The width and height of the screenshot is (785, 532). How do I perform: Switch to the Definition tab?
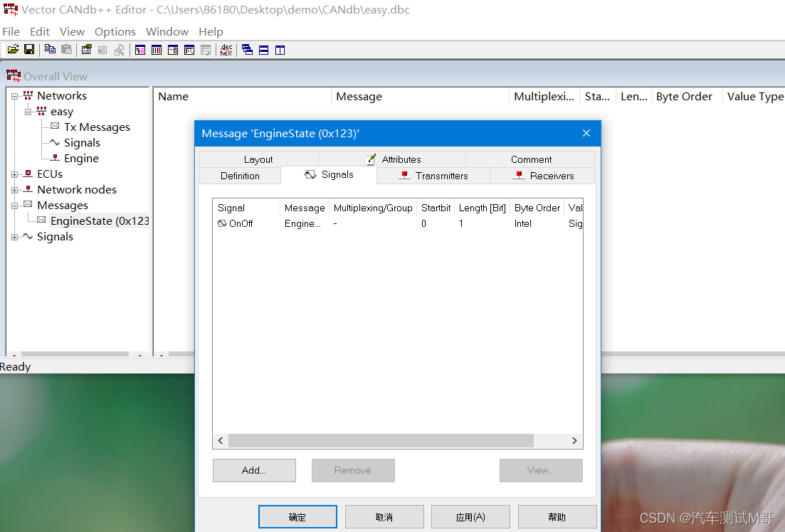240,176
